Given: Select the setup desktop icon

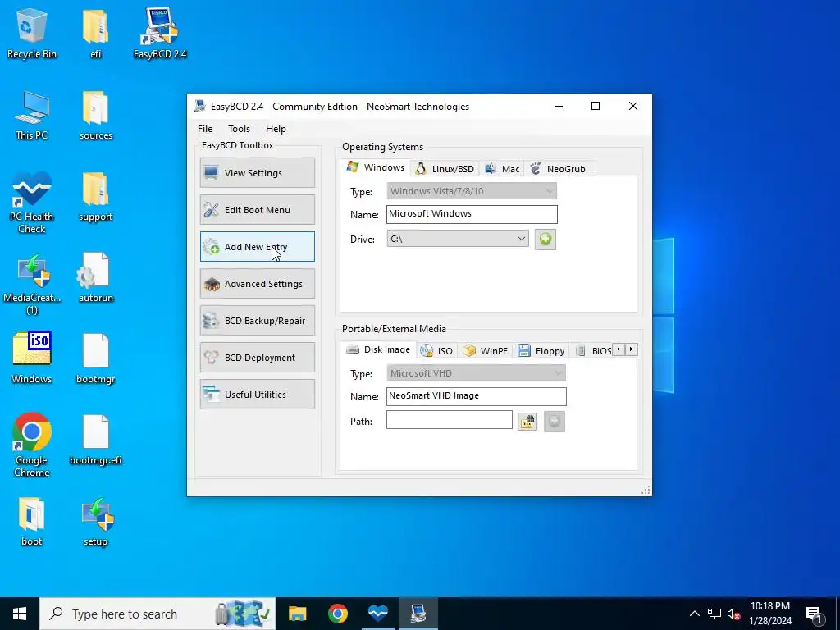Looking at the screenshot, I should pyautogui.click(x=97, y=521).
